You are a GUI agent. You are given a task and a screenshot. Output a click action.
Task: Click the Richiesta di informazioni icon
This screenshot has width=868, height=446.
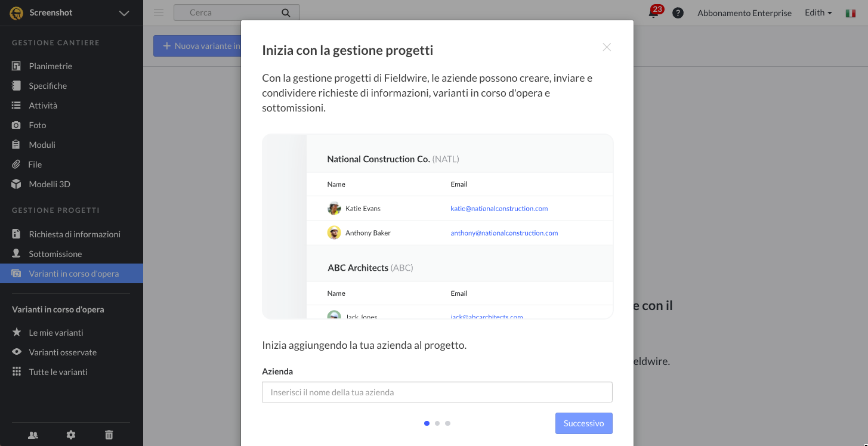(17, 234)
